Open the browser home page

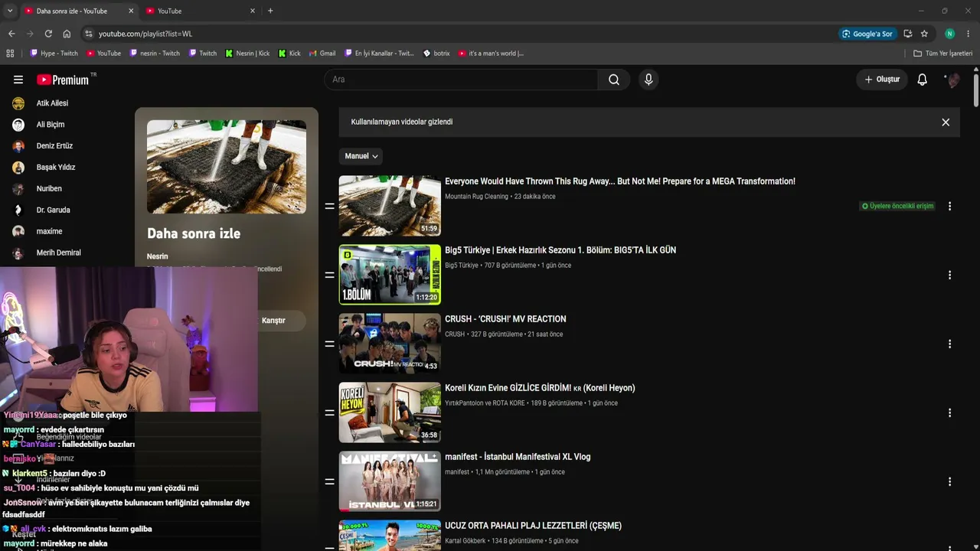[x=67, y=34]
